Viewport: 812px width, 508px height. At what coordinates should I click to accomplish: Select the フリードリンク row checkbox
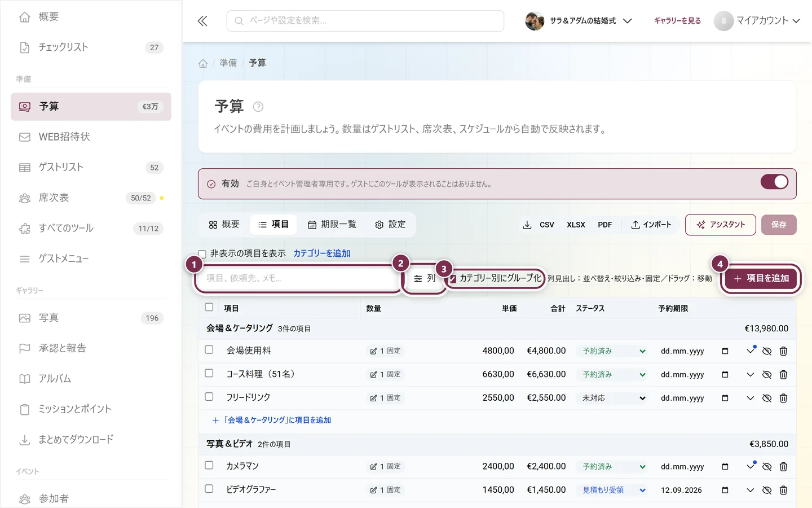click(209, 397)
